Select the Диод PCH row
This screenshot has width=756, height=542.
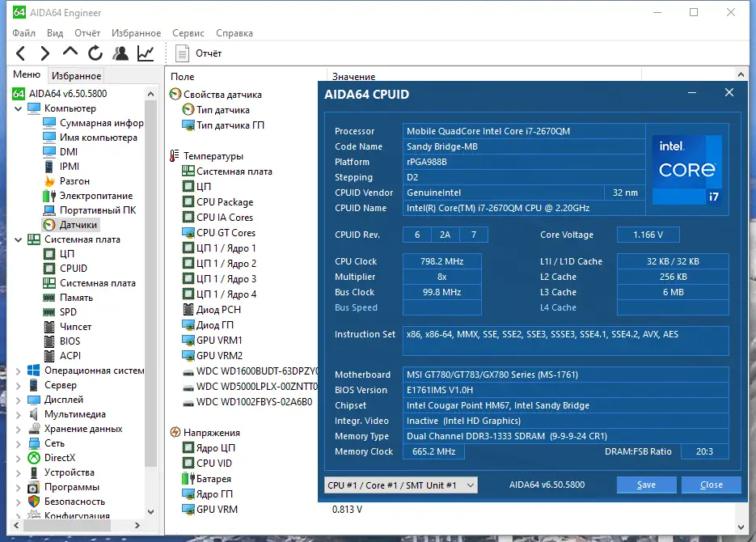[218, 310]
